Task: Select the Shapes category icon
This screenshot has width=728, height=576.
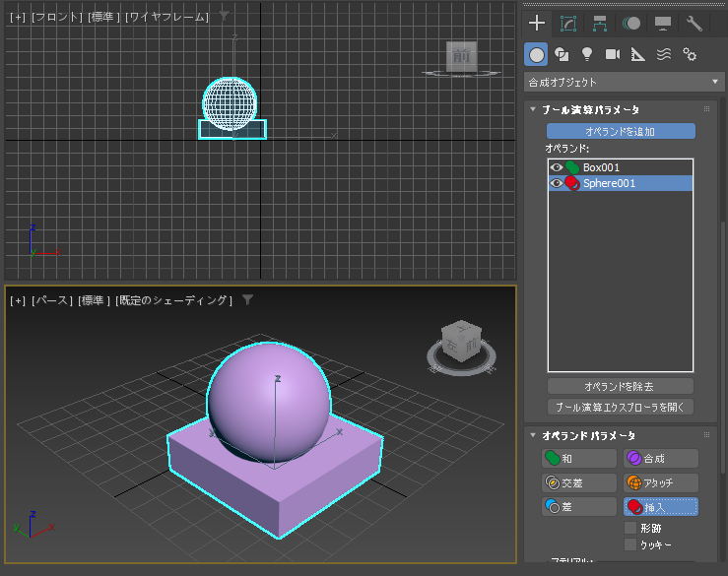Action: [562, 55]
